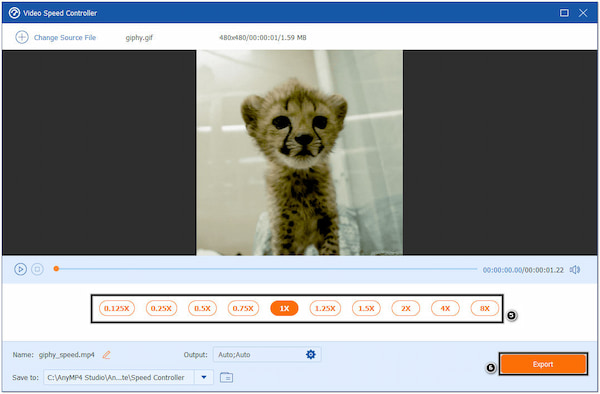Click the play button icon
Image resolution: width=600 pixels, height=394 pixels.
(x=20, y=269)
